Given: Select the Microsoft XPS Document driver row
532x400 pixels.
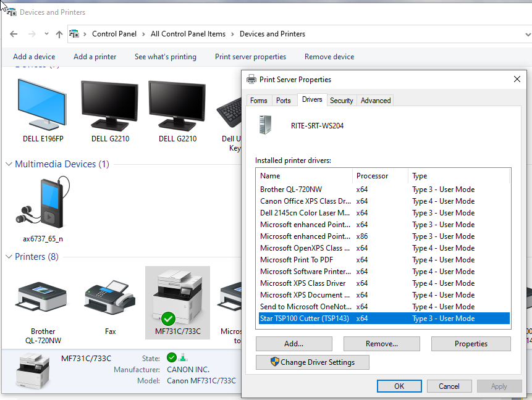Looking at the screenshot, I should click(384, 295).
